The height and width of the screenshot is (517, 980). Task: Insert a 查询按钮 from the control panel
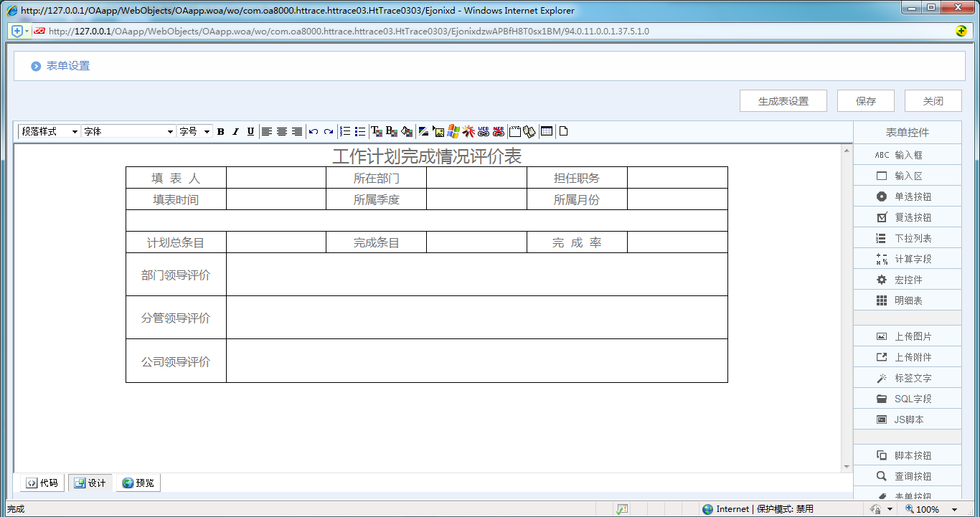coord(907,475)
